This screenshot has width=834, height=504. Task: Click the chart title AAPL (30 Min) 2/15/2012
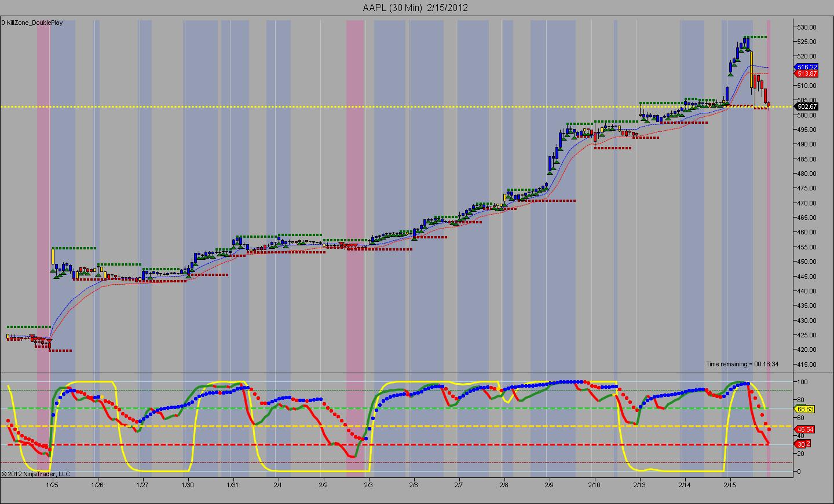415,8
